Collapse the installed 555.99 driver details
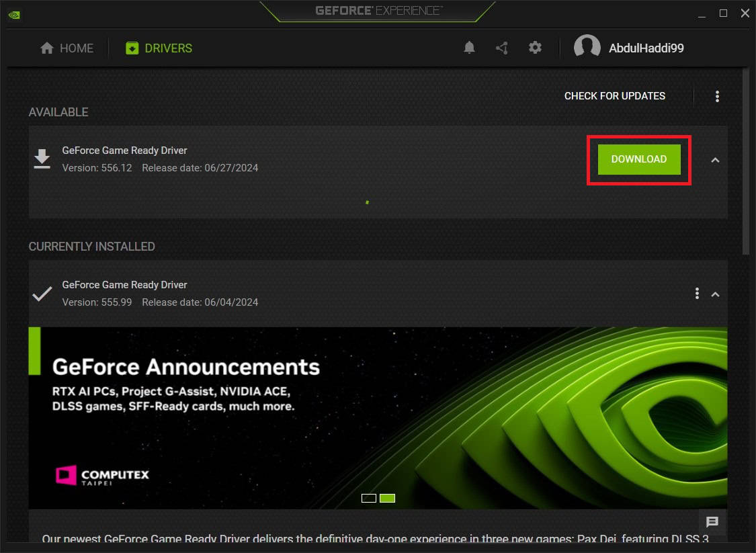 tap(715, 294)
